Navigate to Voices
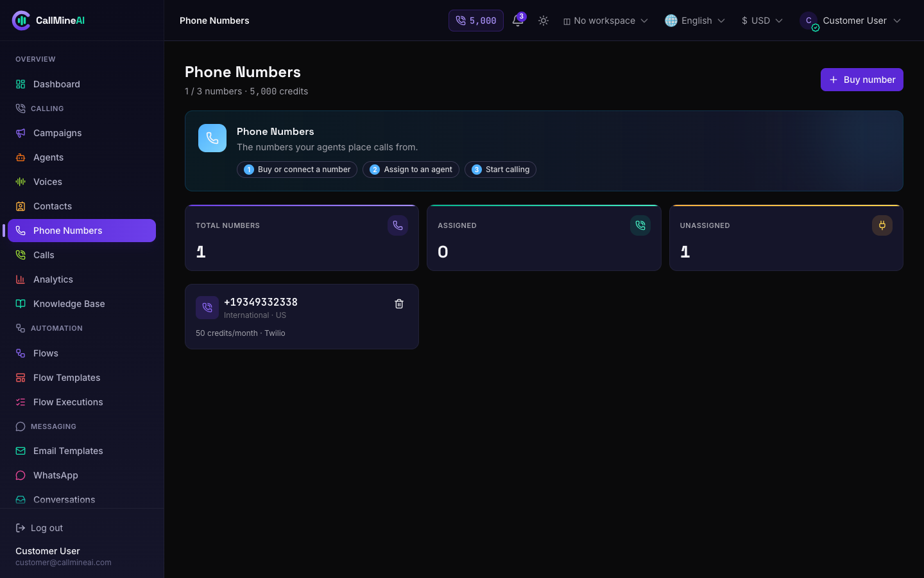924x578 pixels. [81, 182]
